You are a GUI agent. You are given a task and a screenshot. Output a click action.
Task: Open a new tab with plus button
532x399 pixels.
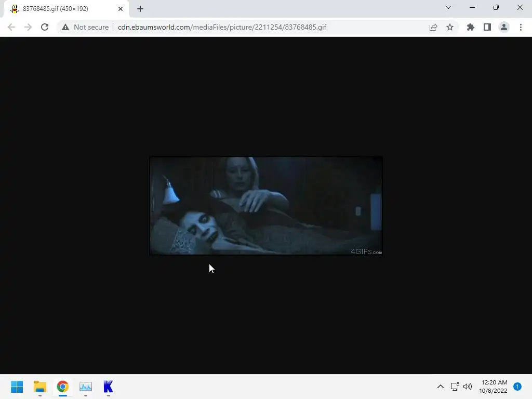pos(140,9)
